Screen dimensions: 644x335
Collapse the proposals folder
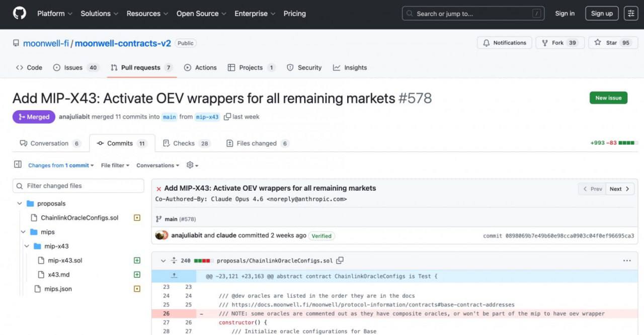coord(20,204)
